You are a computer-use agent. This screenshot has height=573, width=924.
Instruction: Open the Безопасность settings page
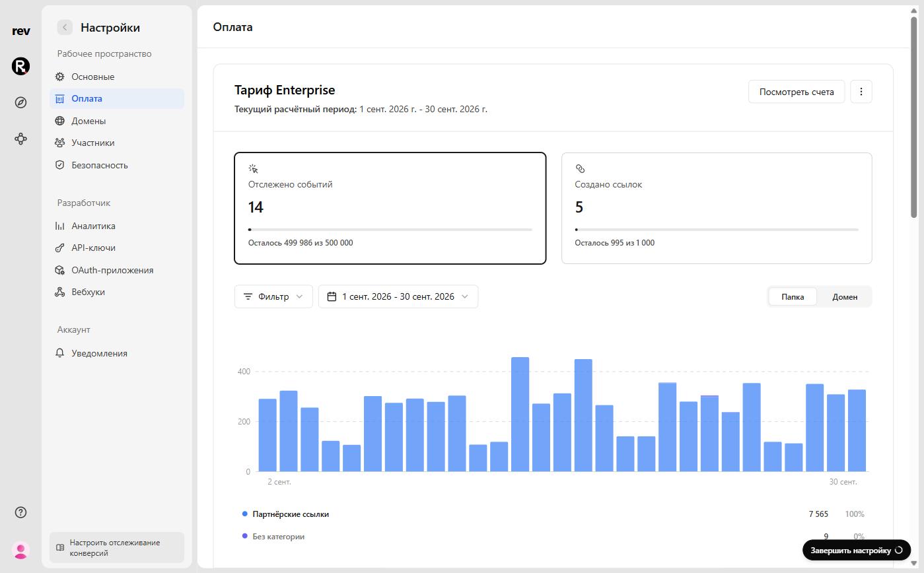[x=117, y=165]
